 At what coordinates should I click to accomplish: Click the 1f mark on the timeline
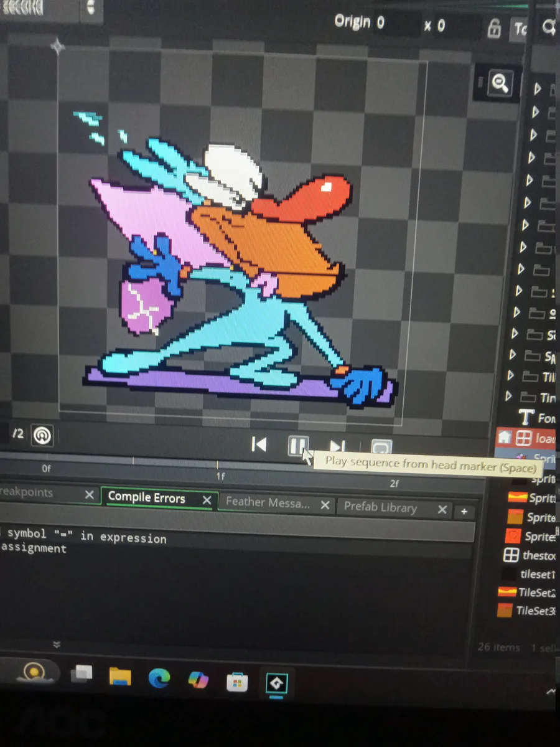click(x=220, y=476)
